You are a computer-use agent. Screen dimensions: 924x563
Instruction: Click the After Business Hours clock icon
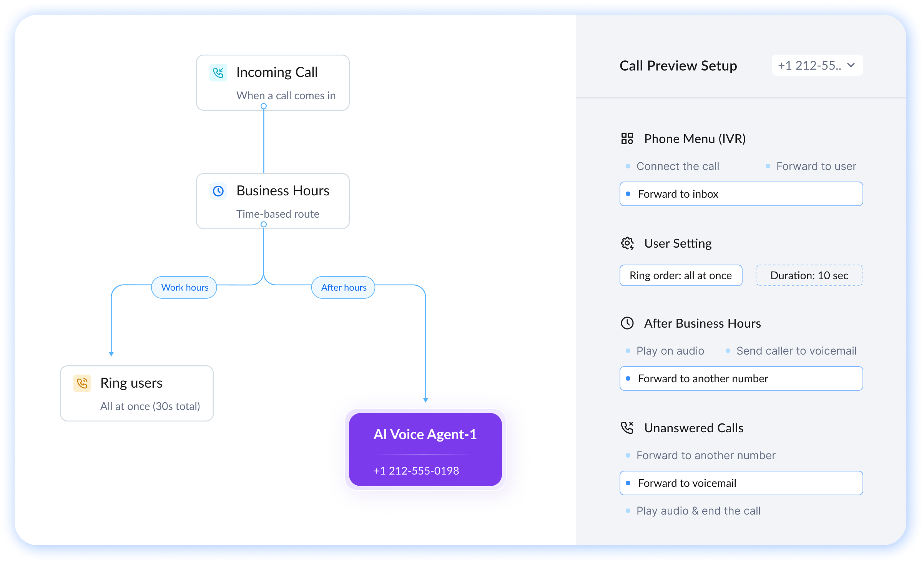627,323
